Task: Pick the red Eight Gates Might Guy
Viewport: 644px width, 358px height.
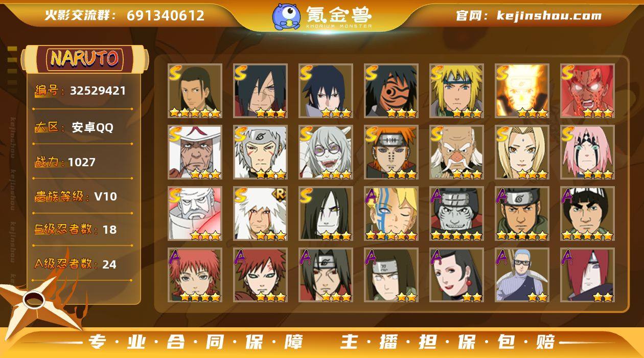Action: tap(588, 91)
